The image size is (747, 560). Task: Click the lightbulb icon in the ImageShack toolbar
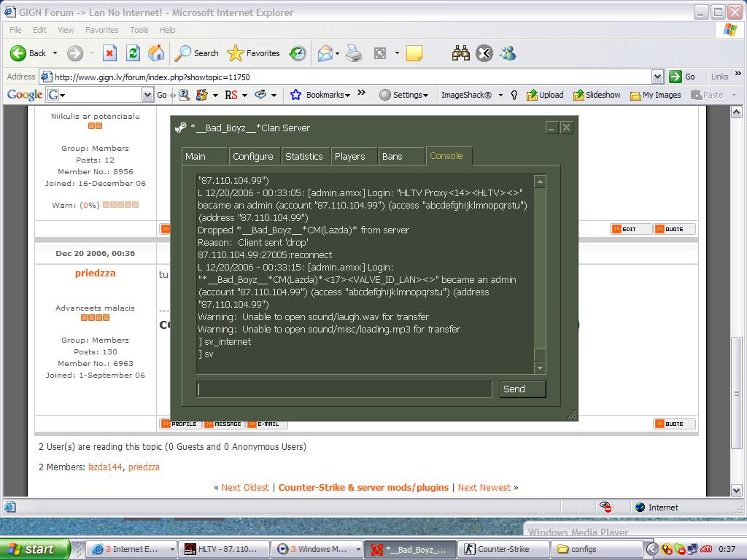point(514,95)
